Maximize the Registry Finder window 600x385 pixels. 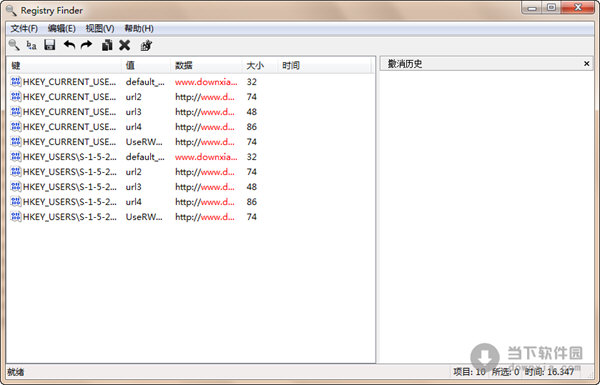(x=551, y=8)
